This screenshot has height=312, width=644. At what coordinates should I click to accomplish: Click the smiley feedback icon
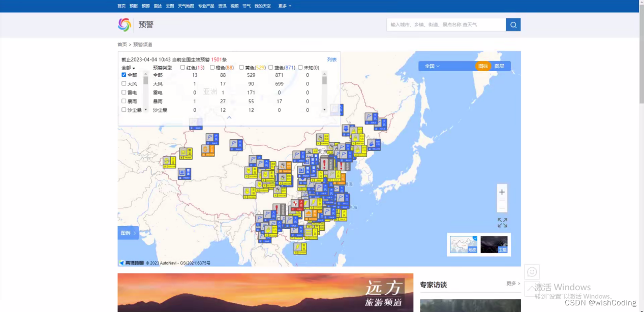tap(532, 272)
